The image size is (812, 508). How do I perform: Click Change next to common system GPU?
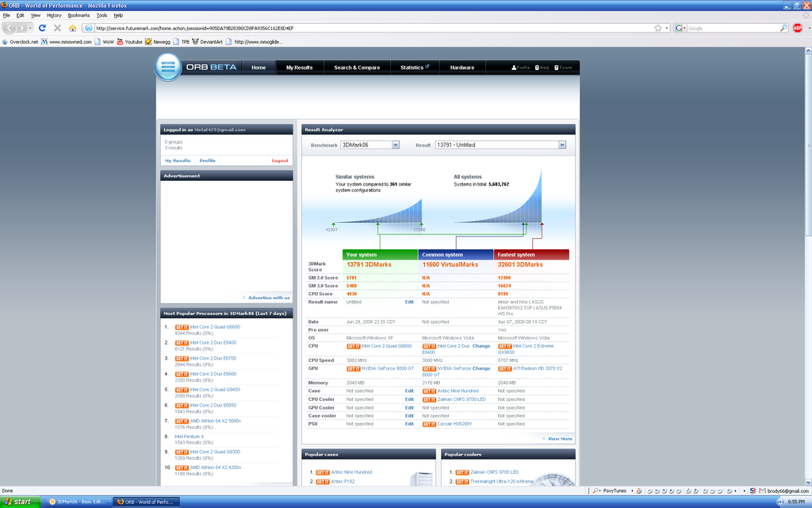(x=481, y=368)
